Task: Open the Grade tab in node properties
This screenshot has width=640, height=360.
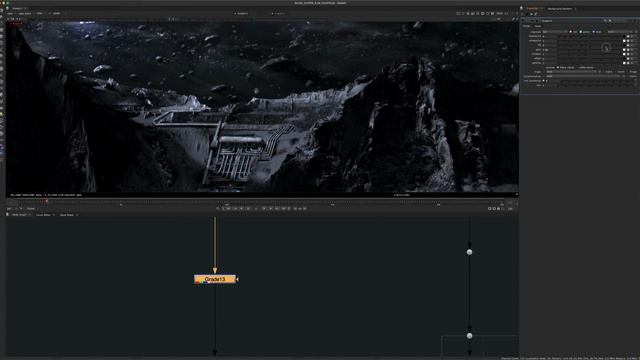Action: 526,26
